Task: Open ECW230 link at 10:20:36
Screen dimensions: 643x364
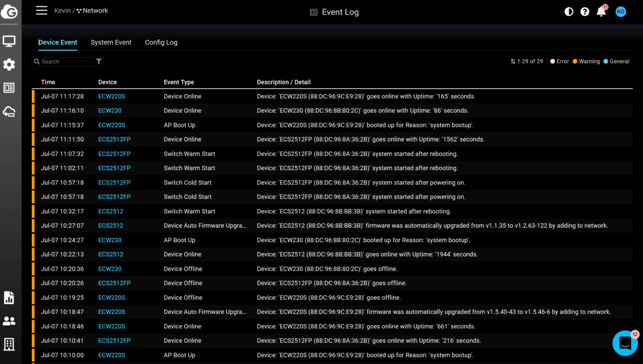Action: click(109, 269)
